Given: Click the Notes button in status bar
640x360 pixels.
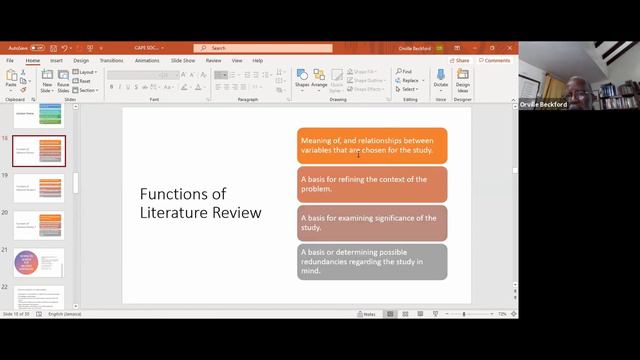Looking at the screenshot, I should pyautogui.click(x=366, y=314).
